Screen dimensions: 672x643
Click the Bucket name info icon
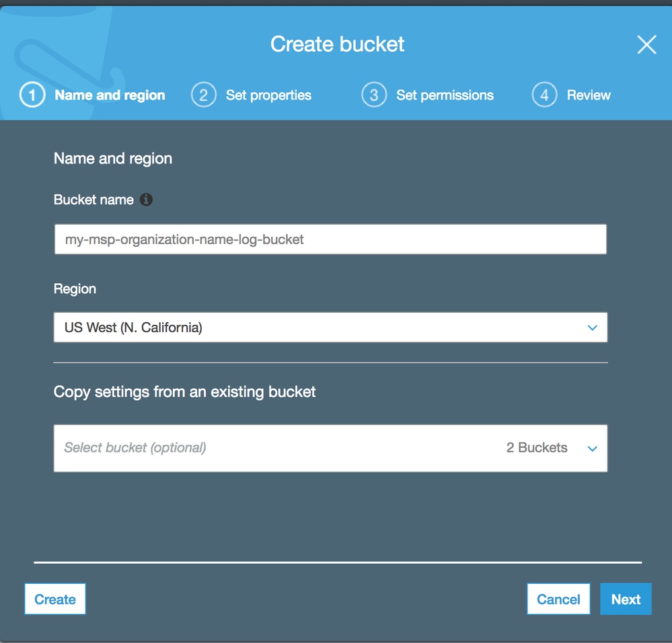click(x=146, y=200)
